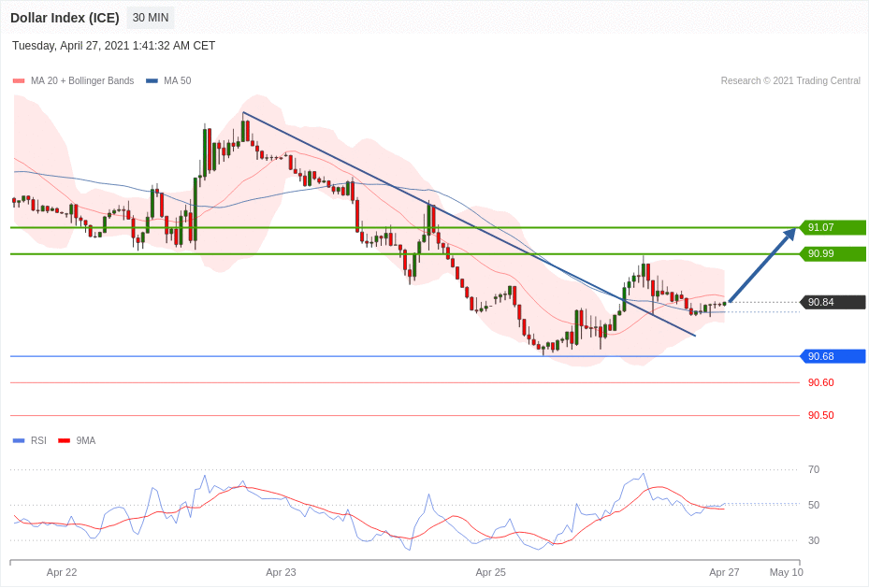The height and width of the screenshot is (588, 869).
Task: Click the 91.07 green resistance price tag
Action: coord(833,227)
